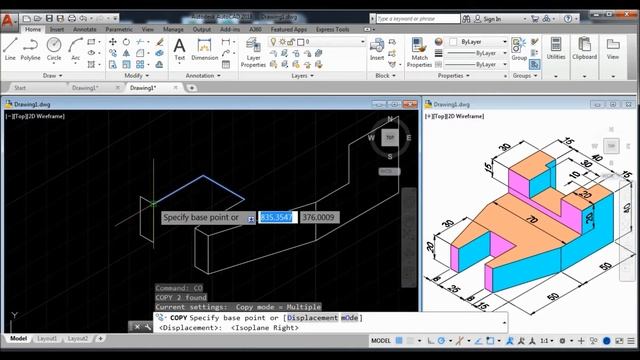
Task: Expand the Block panel
Action: click(385, 76)
